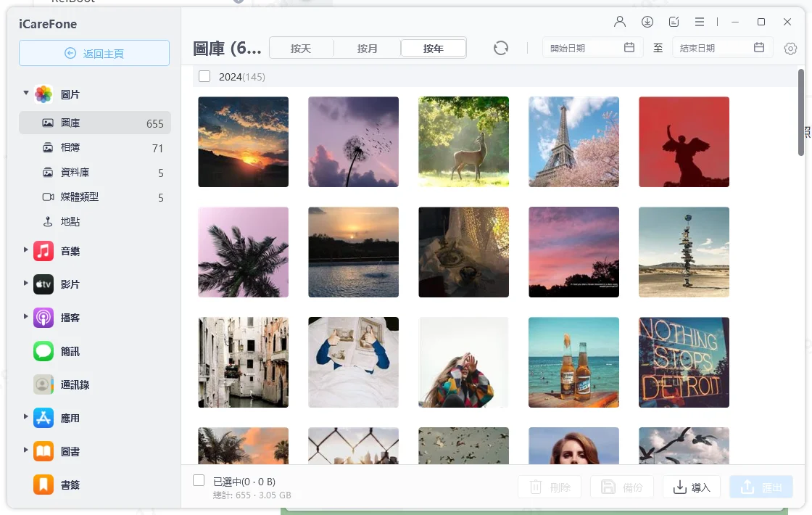Open the hamburger menu icon

tap(700, 22)
